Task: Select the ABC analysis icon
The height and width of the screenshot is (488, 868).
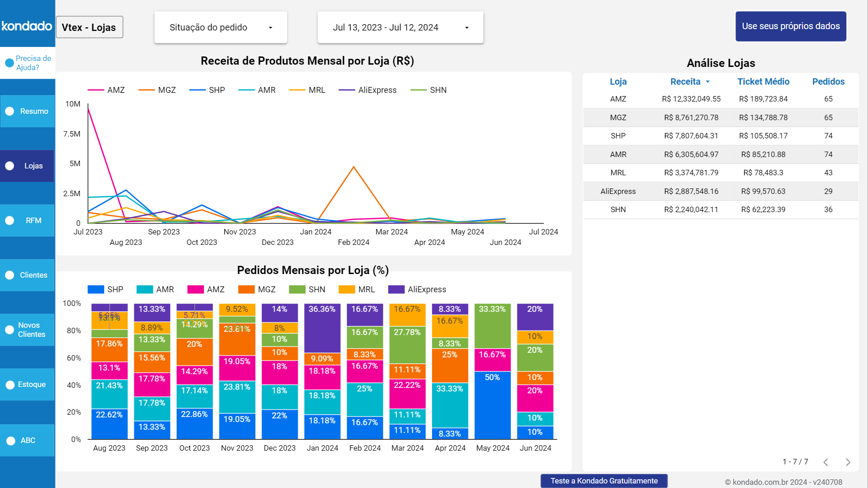Action: [9, 440]
